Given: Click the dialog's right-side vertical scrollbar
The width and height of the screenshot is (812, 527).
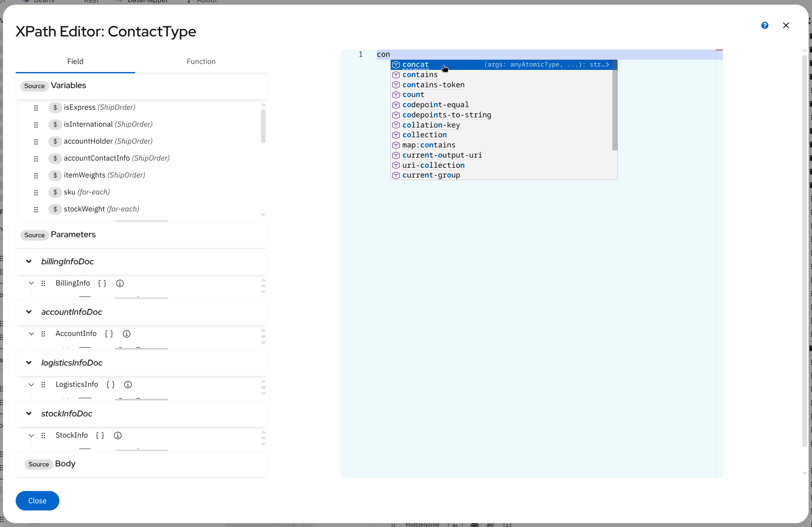Looking at the screenshot, I should point(804,250).
